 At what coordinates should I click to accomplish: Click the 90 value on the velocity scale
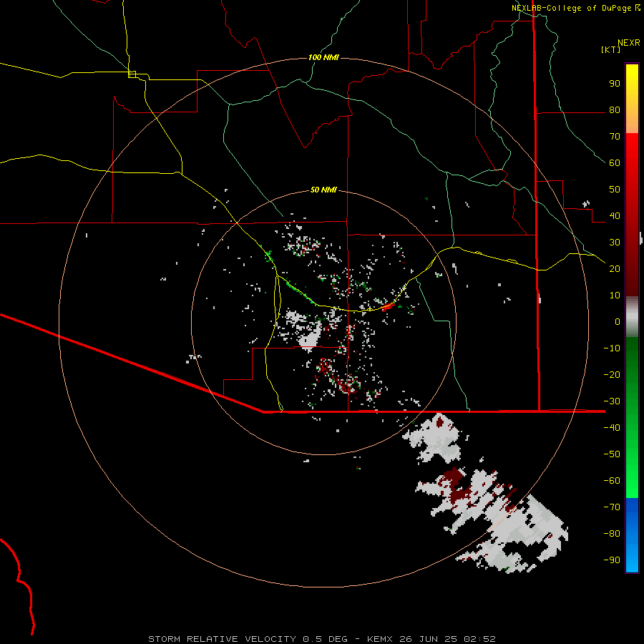point(615,84)
